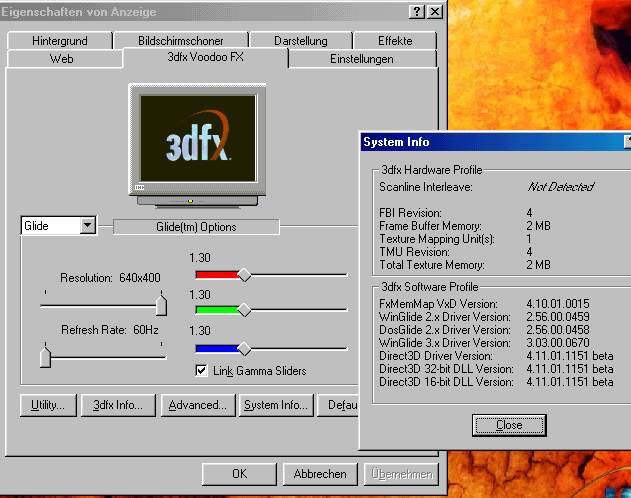Open the 3dfx Info... dialog

pos(117,405)
